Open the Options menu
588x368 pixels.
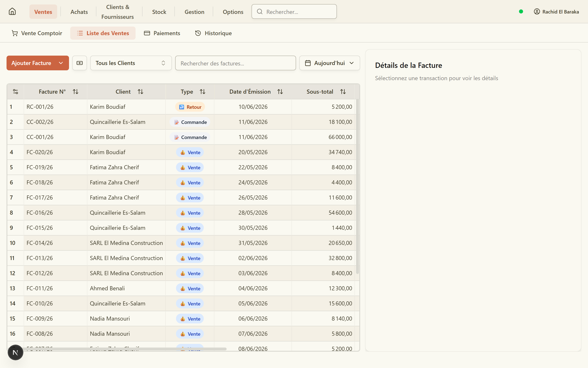233,12
